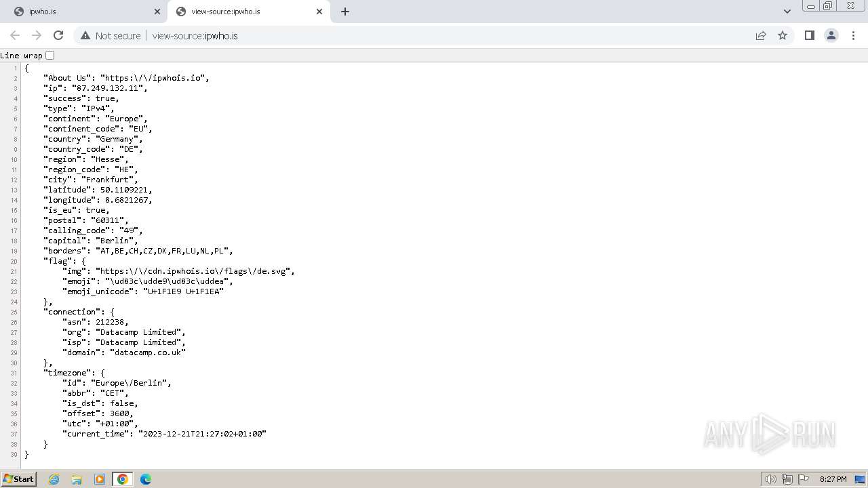Minimize the Chrome window
Image resolution: width=868 pixels, height=488 pixels.
810,6
